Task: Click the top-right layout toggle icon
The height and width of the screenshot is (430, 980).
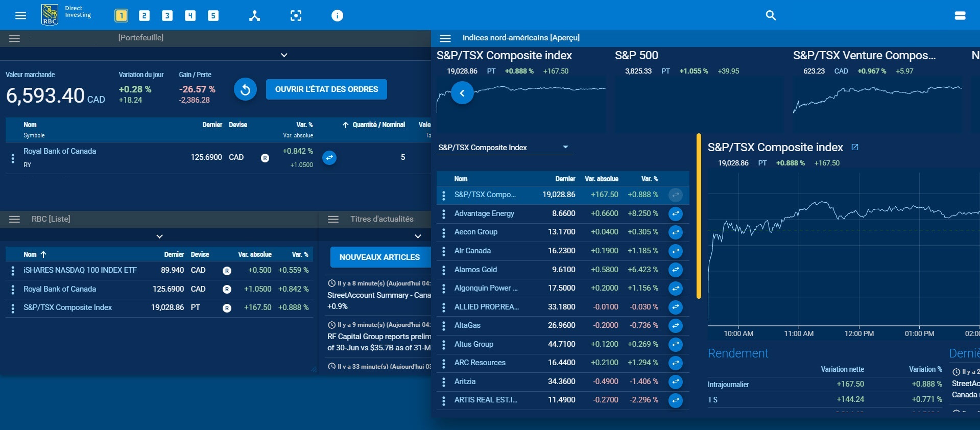Action: point(960,16)
